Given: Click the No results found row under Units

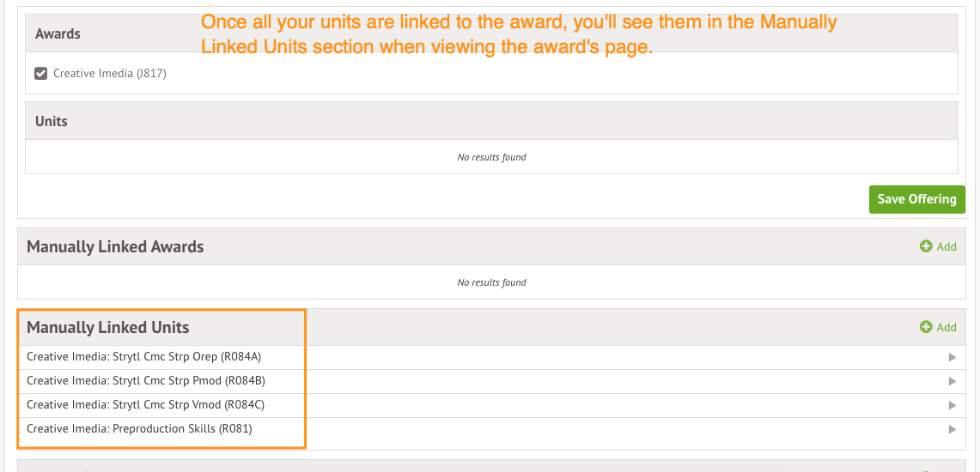Looking at the screenshot, I should tap(491, 157).
